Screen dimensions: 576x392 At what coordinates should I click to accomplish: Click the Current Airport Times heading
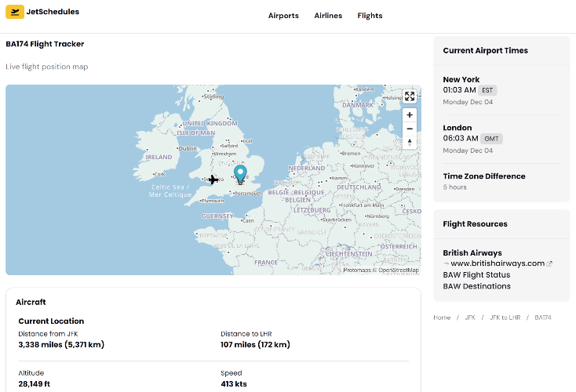coord(485,51)
